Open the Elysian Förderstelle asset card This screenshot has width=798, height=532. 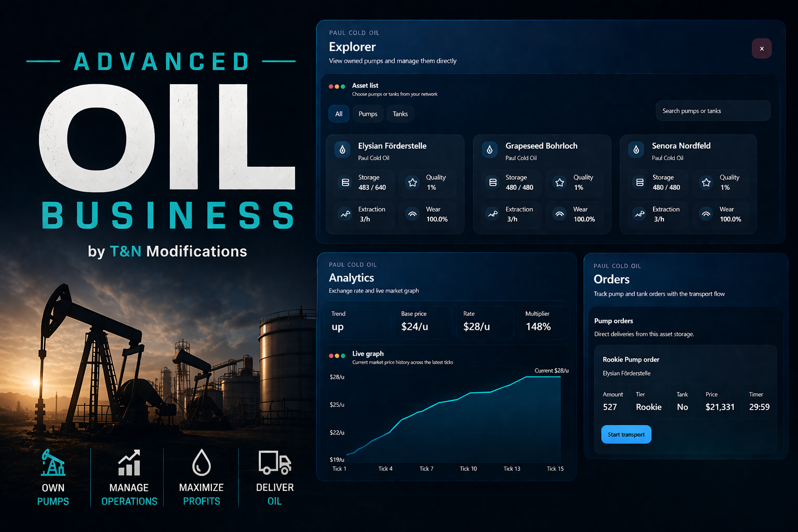395,184
